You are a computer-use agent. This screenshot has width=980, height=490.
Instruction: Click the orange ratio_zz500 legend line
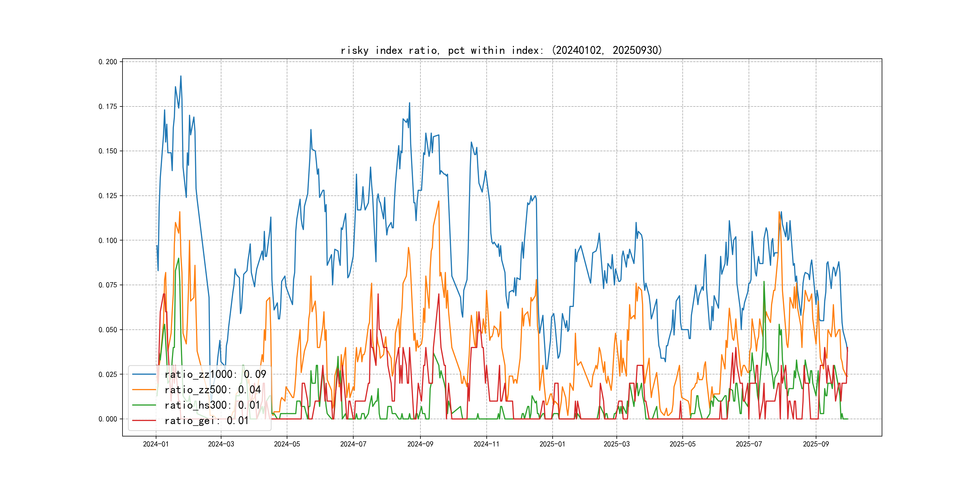(x=144, y=390)
